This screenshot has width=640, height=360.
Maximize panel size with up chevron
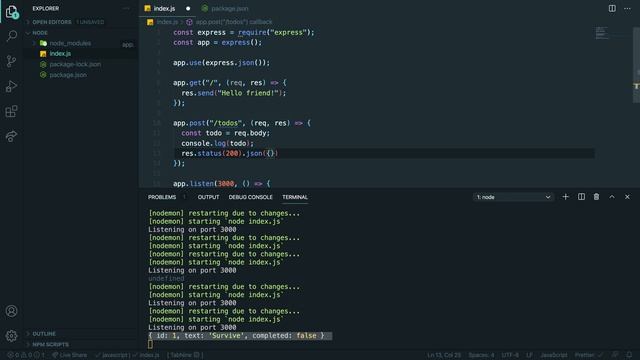coord(612,197)
